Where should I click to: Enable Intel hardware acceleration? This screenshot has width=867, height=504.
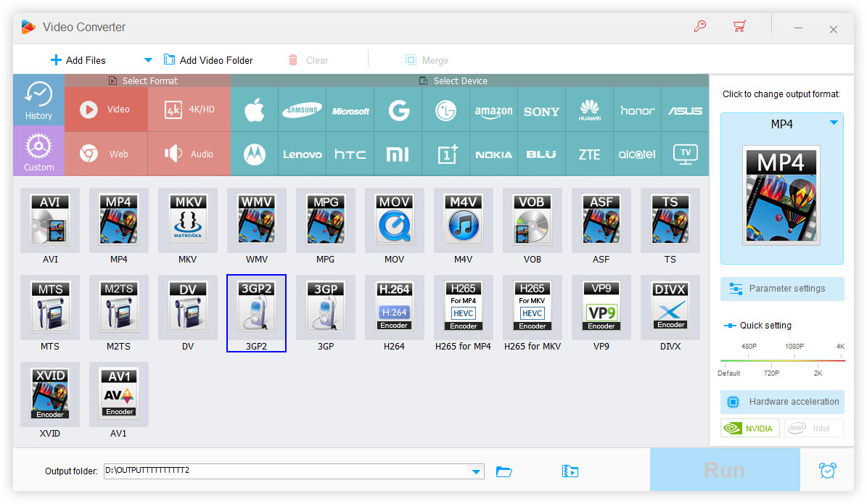(814, 429)
